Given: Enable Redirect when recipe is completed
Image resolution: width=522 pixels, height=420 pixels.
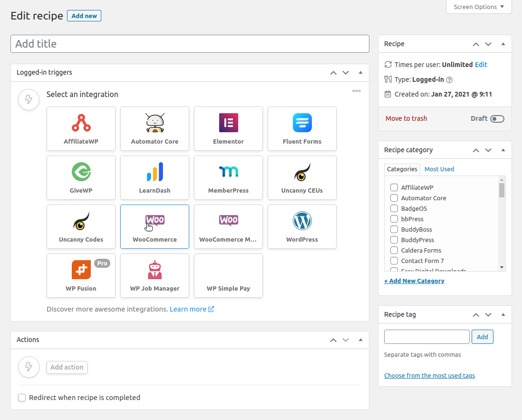Looking at the screenshot, I should point(22,398).
